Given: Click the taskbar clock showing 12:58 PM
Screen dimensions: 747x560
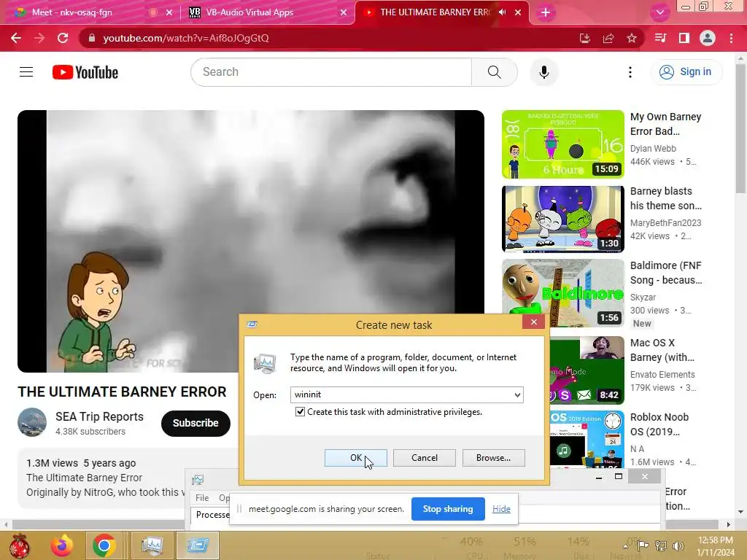Looking at the screenshot, I should tap(716, 545).
